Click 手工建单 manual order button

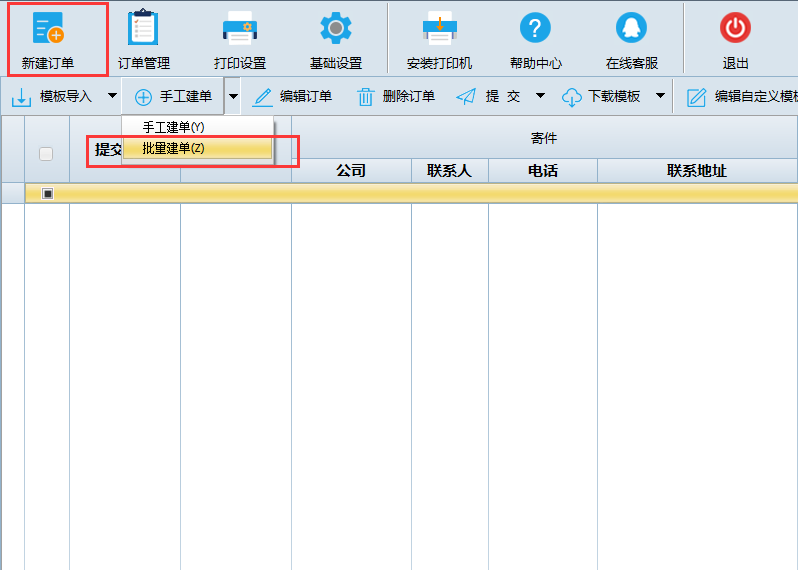[173, 96]
